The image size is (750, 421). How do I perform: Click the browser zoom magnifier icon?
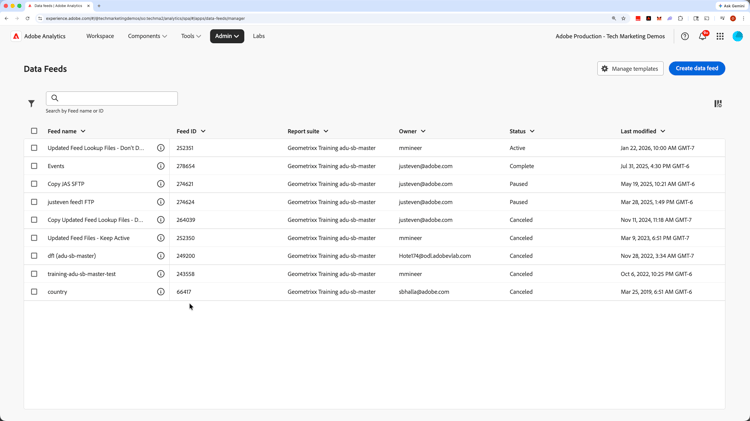click(614, 18)
